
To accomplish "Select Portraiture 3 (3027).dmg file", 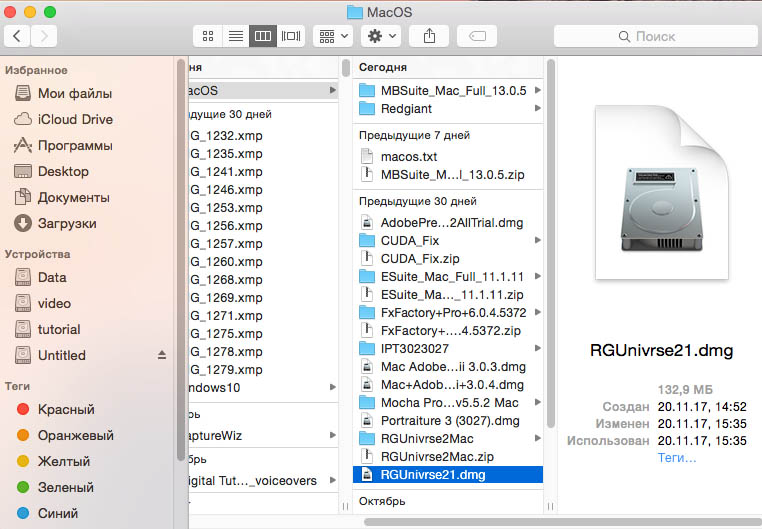I will (448, 420).
